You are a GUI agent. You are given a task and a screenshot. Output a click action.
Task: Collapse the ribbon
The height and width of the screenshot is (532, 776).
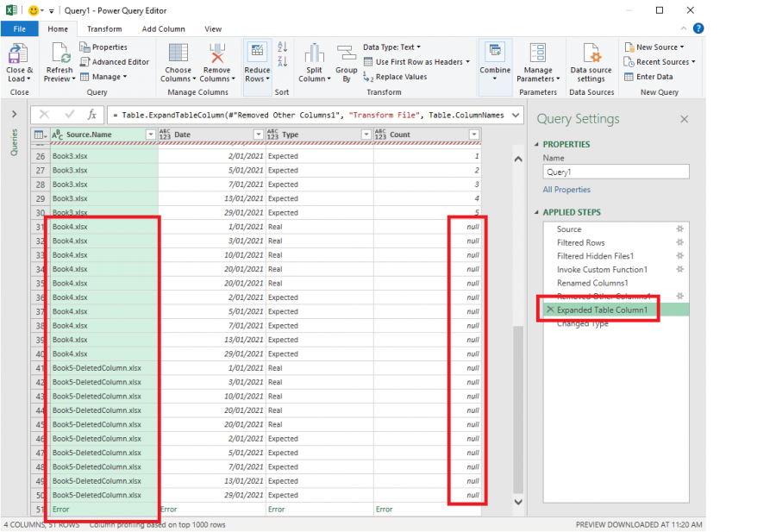tap(684, 28)
